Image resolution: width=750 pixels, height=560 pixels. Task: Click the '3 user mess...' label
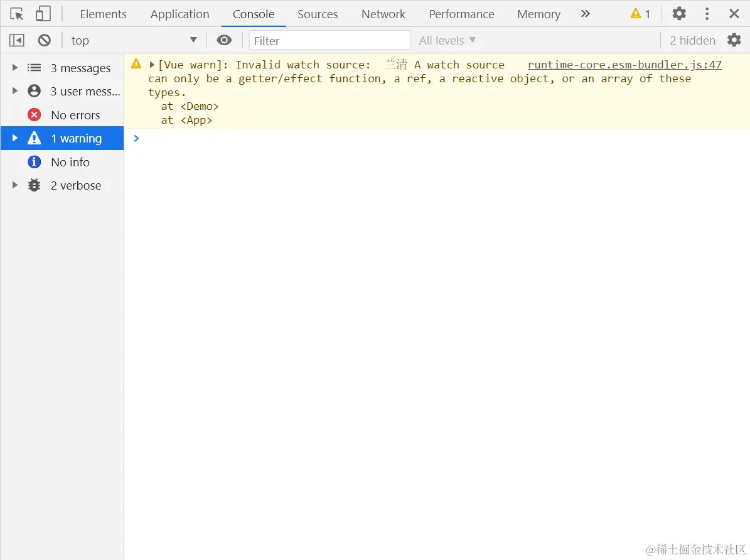click(85, 92)
